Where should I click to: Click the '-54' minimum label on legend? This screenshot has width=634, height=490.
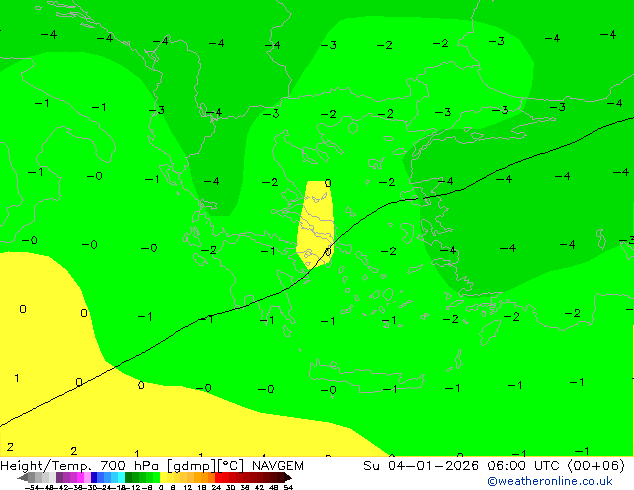[x=32, y=488]
